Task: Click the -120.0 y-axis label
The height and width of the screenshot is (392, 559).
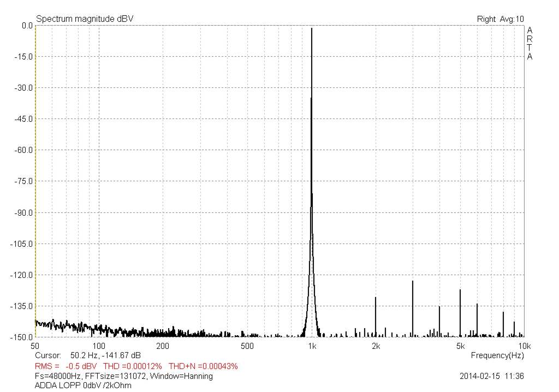Action: [22, 275]
